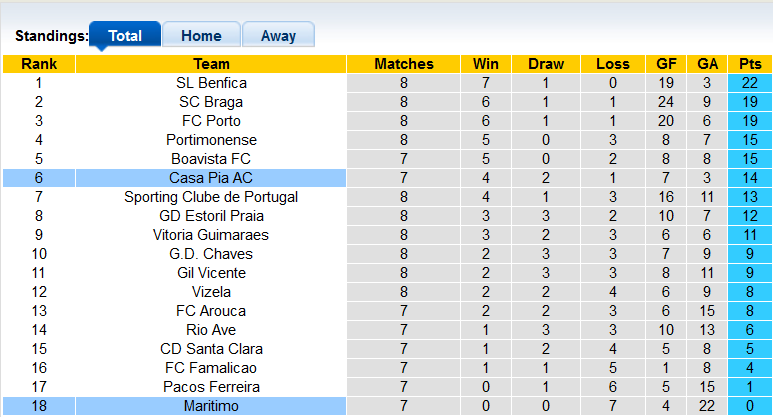Open SC Braga team link
The image size is (773, 417).
pyautogui.click(x=211, y=102)
